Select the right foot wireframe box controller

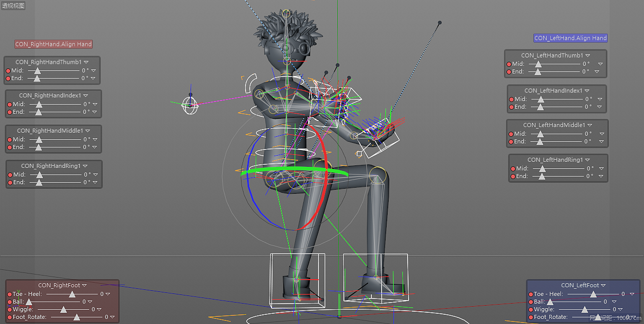[x=297, y=280]
